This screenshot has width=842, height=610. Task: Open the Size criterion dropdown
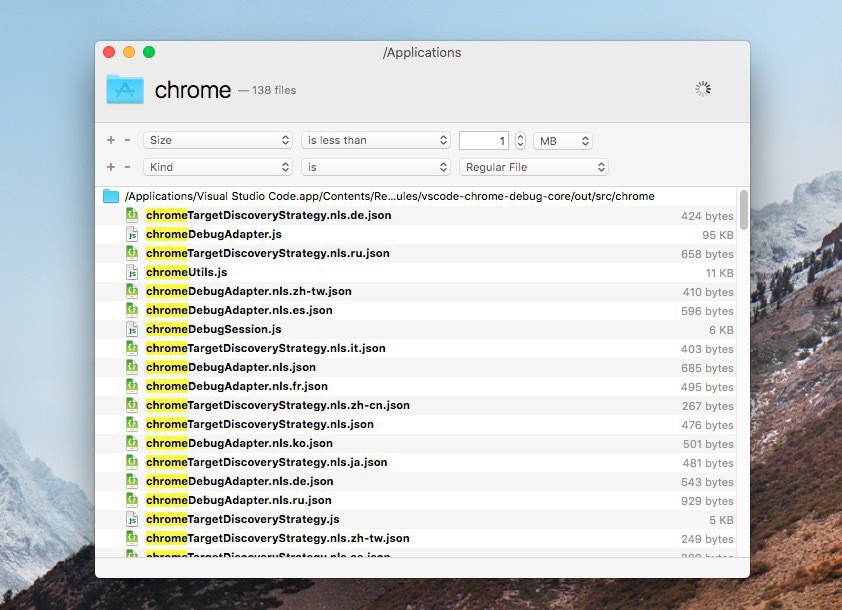(217, 141)
